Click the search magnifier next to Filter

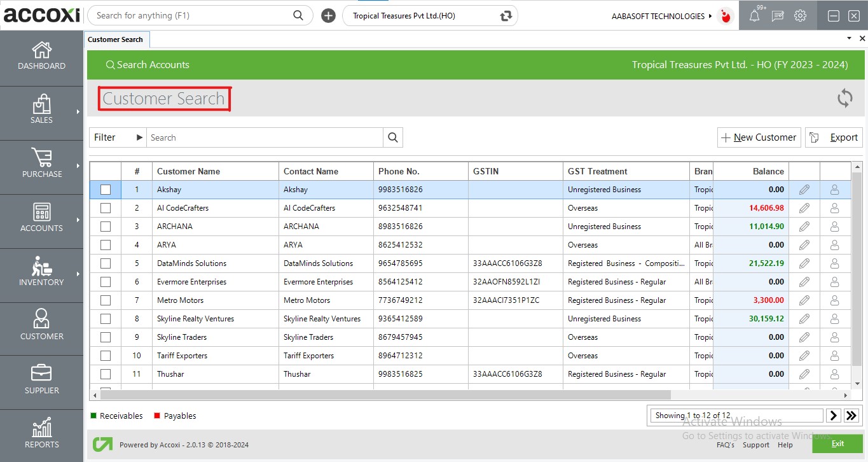click(x=392, y=137)
